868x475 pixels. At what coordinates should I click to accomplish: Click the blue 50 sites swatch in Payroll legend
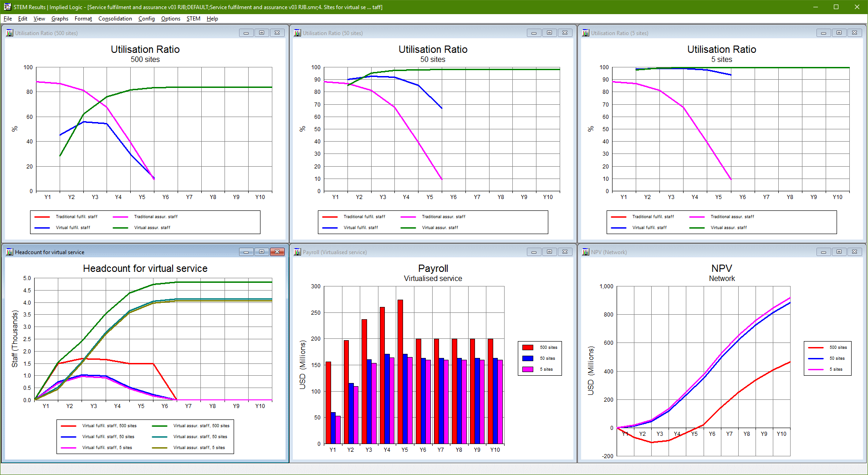[528, 358]
